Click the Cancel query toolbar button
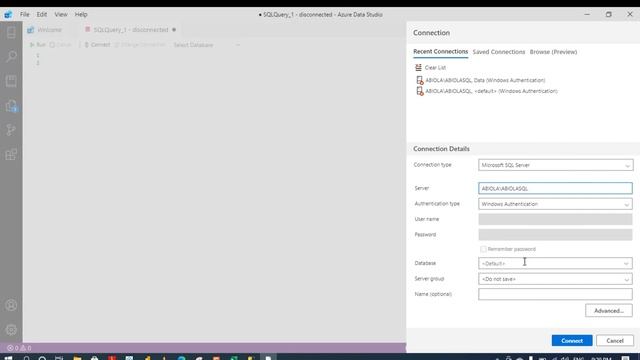Viewport: 640px width, 360px height. tap(60, 45)
